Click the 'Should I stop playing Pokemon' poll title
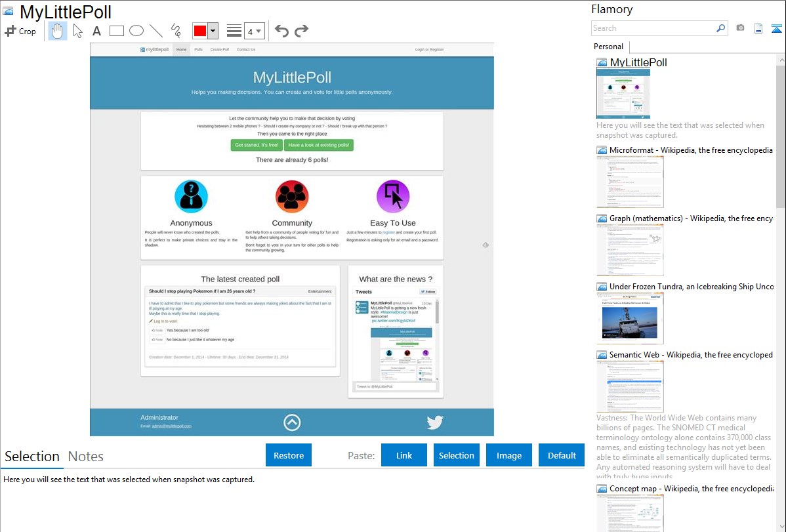 (202, 291)
